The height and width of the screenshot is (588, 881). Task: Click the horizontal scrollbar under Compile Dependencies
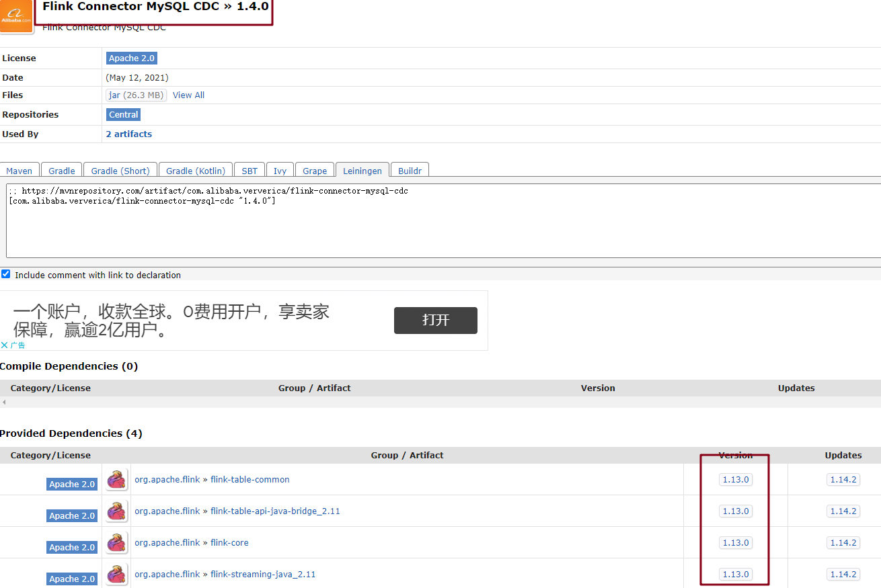5,402
